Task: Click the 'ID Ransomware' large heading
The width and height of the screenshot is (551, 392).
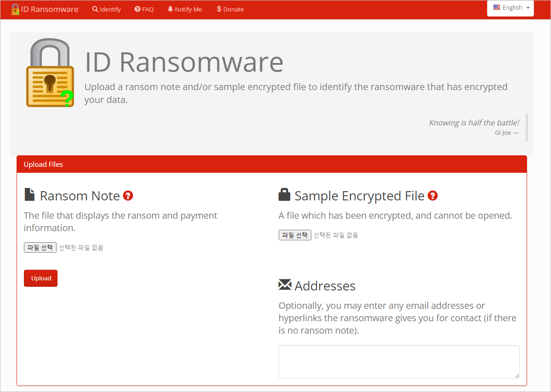Action: pos(184,62)
